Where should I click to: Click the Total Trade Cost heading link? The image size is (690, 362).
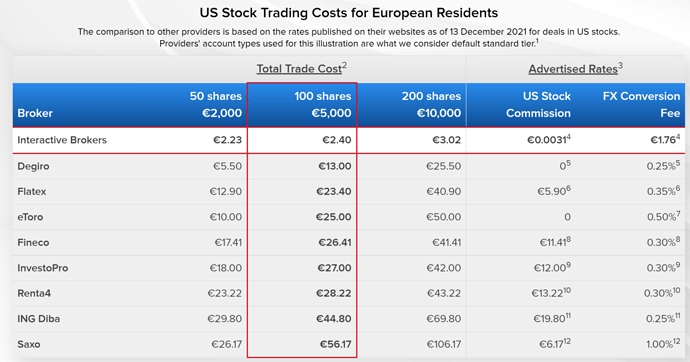point(301,69)
